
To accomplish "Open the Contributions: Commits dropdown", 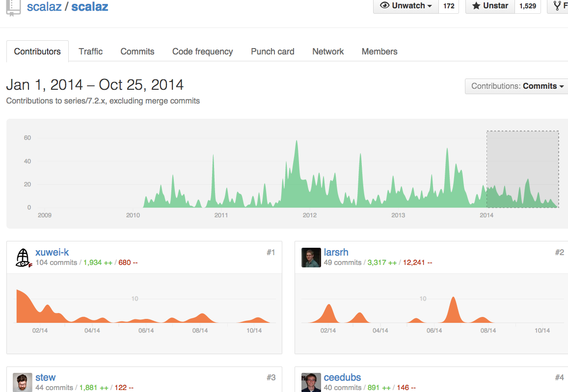I will tap(517, 86).
